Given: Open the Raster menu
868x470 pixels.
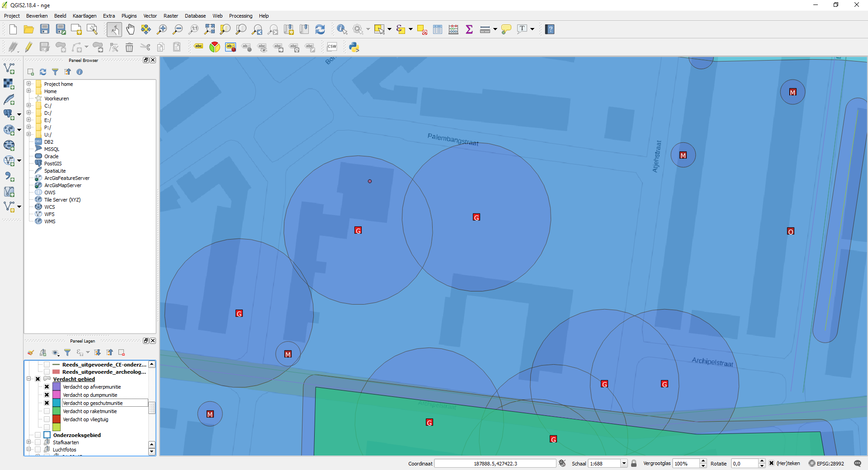Looking at the screenshot, I should click(170, 16).
